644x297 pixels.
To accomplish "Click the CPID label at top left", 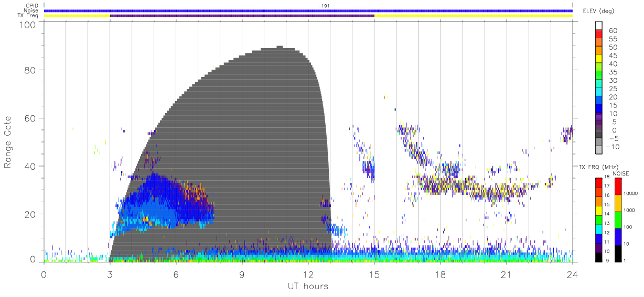I will (31, 6).
